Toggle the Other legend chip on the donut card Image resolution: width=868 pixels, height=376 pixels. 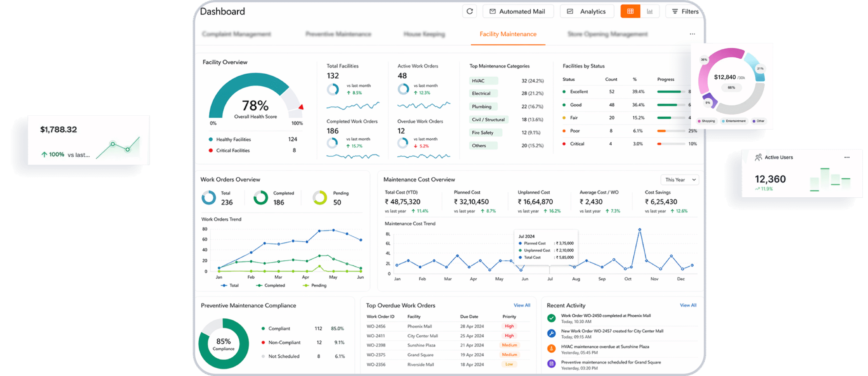[758, 121]
